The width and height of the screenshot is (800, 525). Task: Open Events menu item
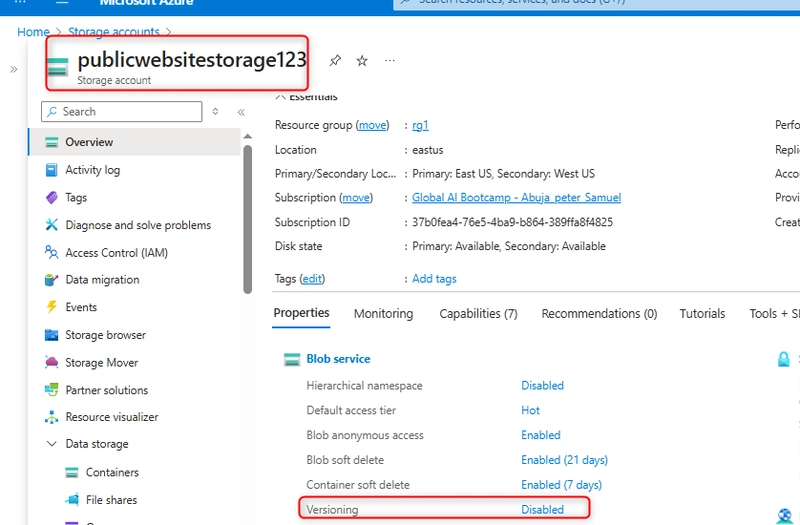[81, 307]
